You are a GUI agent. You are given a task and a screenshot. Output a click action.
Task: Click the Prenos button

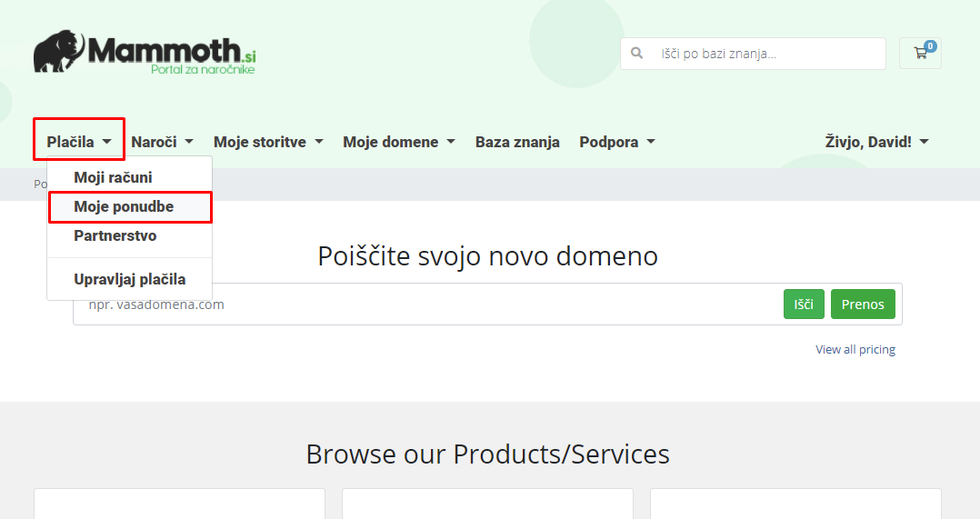[863, 304]
